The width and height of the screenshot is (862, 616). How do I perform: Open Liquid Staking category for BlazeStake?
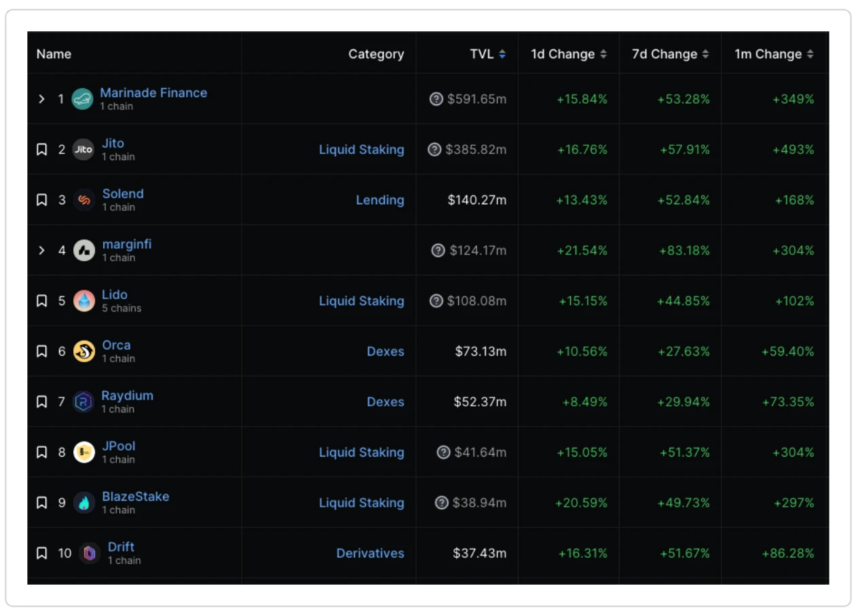[x=361, y=503]
